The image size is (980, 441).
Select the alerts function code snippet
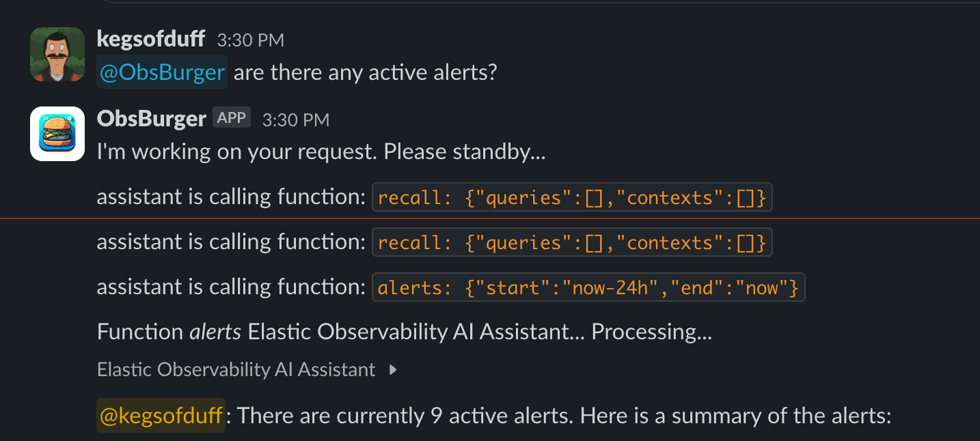[588, 287]
